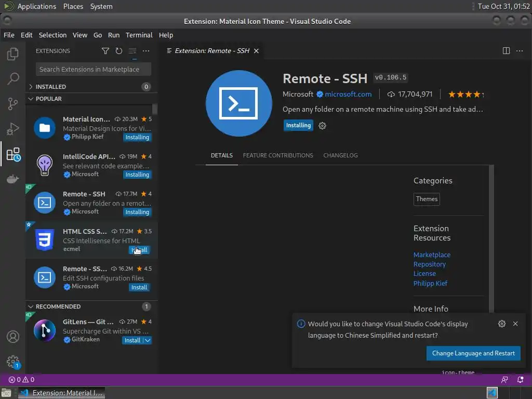Open the Go menu
Image resolution: width=532 pixels, height=399 pixels.
(98, 35)
